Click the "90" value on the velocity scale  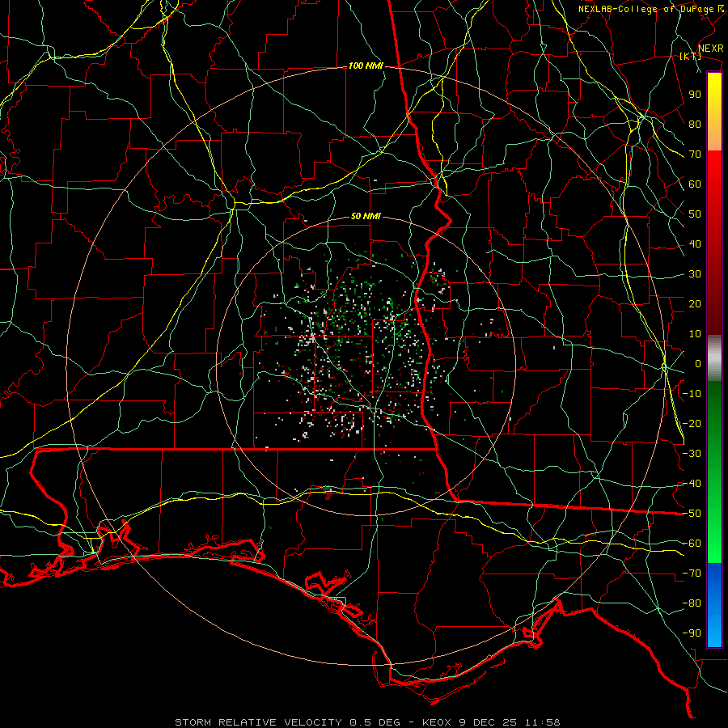point(695,95)
